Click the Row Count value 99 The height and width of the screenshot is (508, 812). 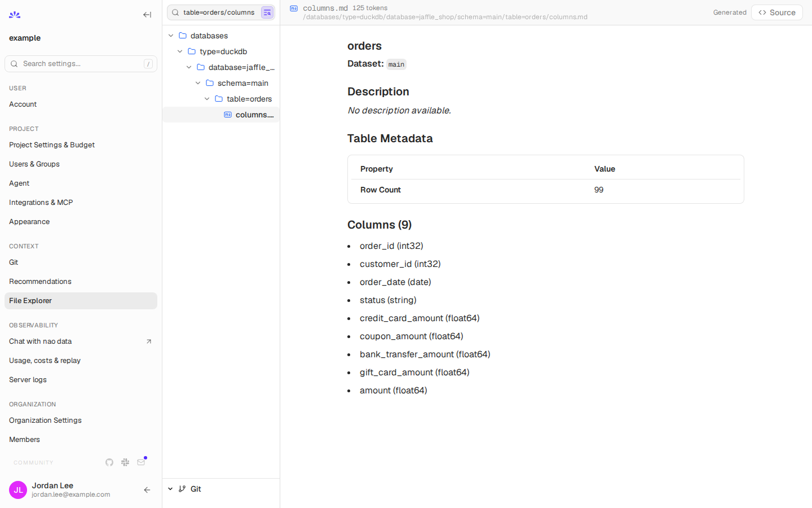pos(599,190)
